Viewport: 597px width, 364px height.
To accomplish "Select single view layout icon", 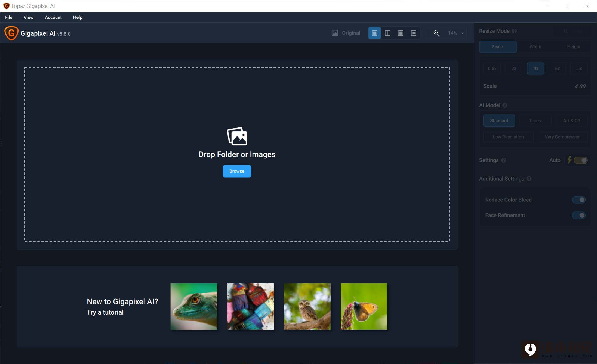I will pos(374,33).
